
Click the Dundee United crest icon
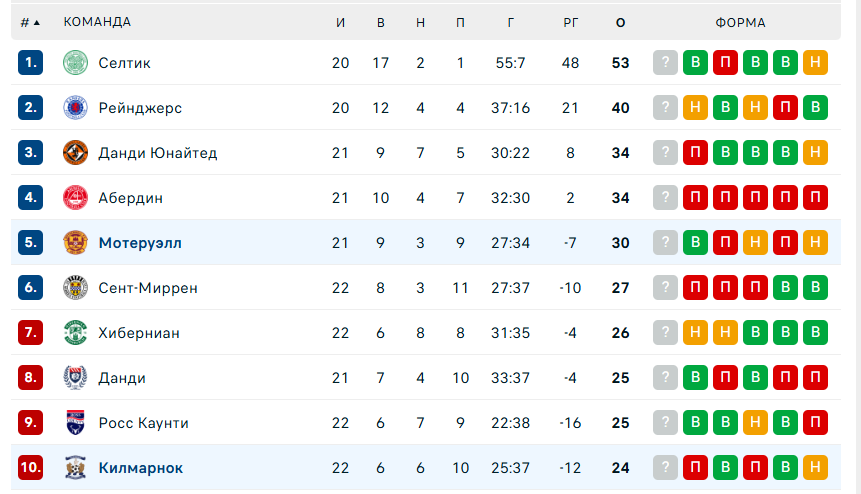76,153
